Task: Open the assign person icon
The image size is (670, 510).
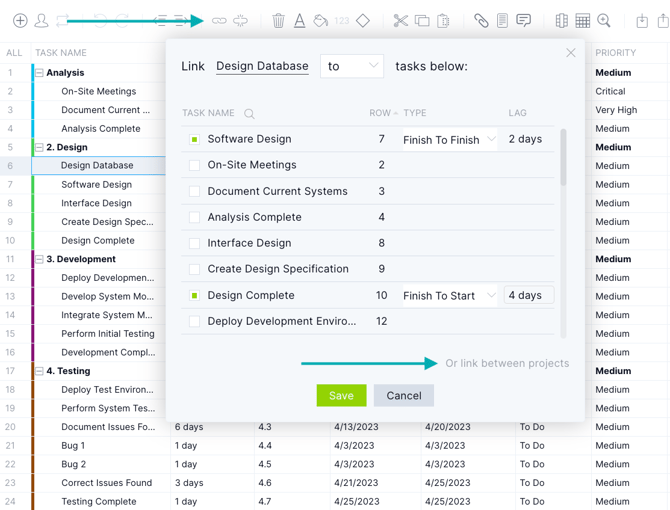Action: point(41,21)
